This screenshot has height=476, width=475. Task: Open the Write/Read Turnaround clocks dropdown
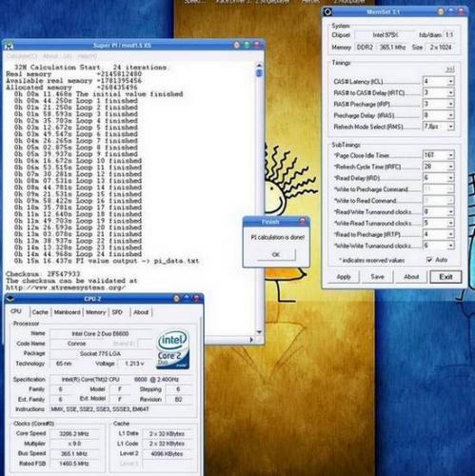pos(450,223)
